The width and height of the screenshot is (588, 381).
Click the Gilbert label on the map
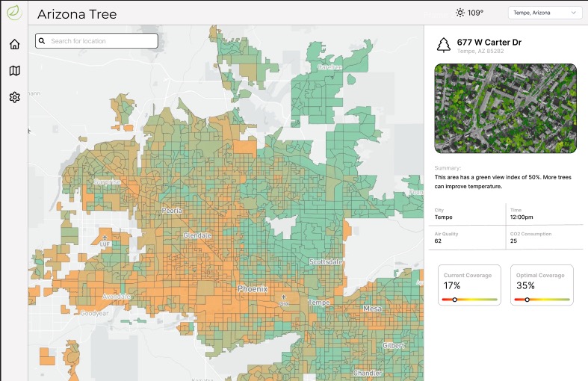tap(394, 345)
